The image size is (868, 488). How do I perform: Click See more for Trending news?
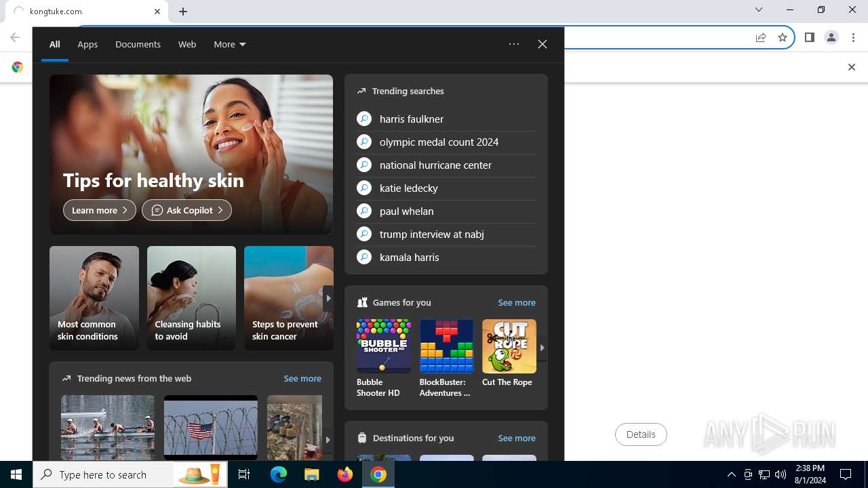point(302,378)
